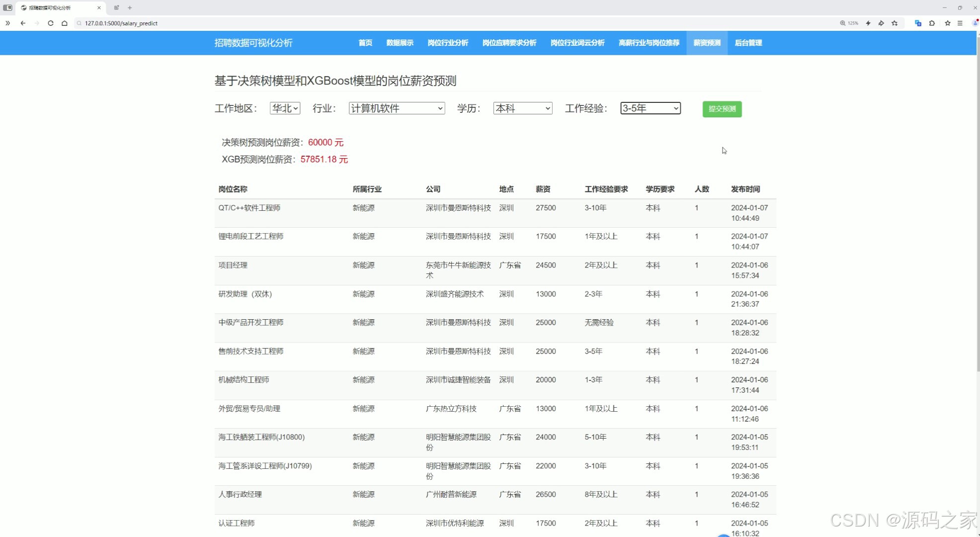Open the 学历 education dropdown
Screen dimensions: 980x537
(522, 108)
